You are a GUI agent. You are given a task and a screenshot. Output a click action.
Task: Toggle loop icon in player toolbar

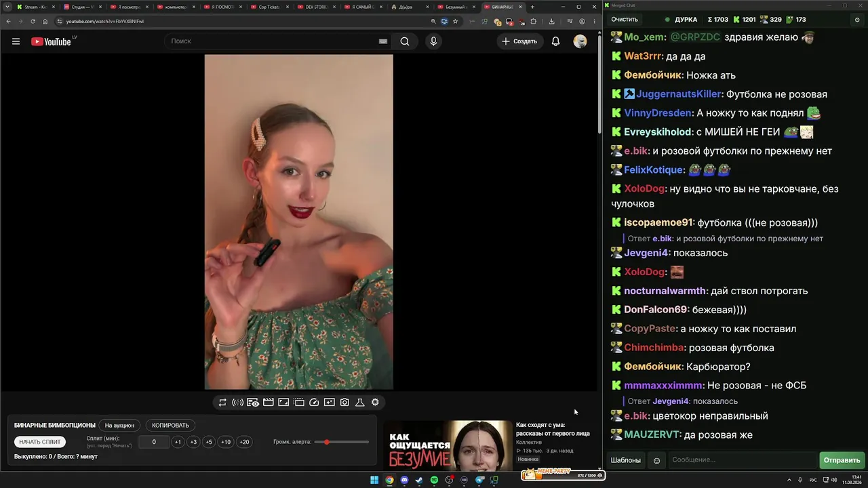pos(222,403)
